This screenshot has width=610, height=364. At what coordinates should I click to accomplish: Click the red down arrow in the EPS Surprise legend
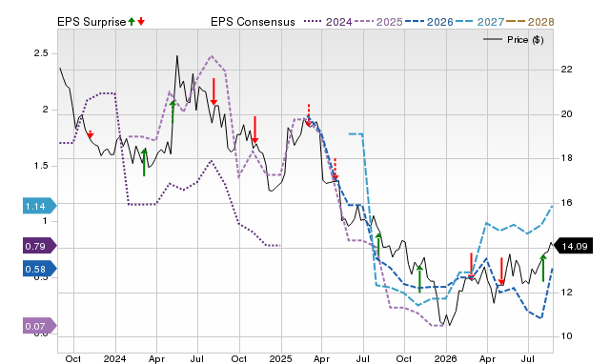tap(141, 21)
